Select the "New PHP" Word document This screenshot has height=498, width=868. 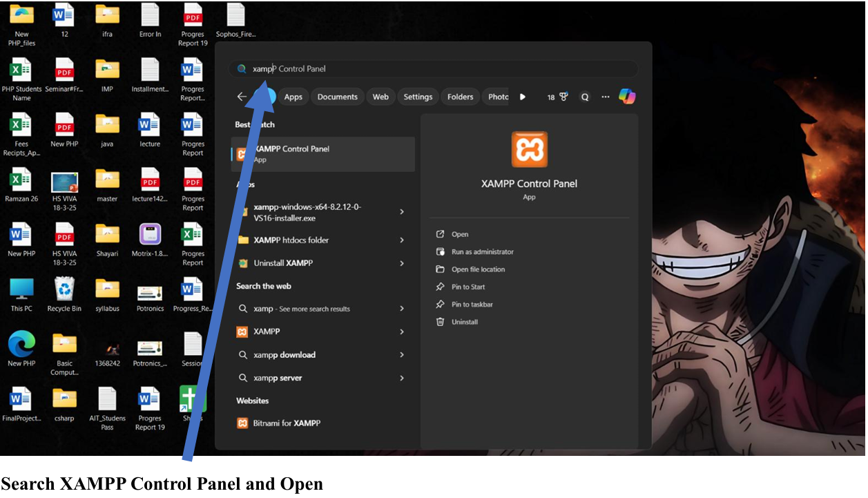(21, 239)
